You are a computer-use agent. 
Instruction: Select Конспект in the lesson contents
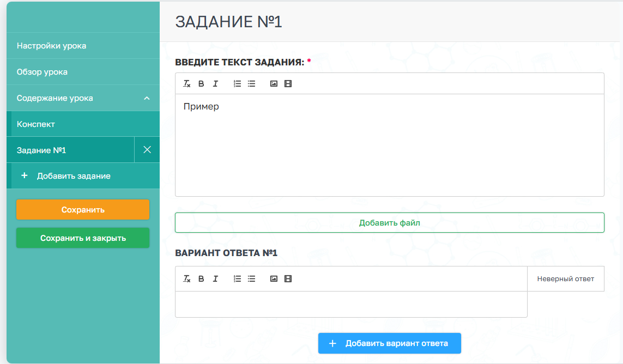click(36, 124)
